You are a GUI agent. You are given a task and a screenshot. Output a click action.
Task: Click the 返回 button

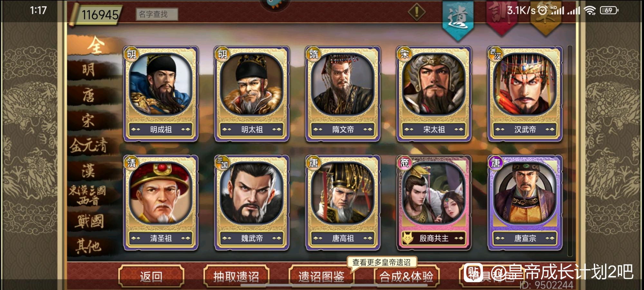tap(151, 276)
